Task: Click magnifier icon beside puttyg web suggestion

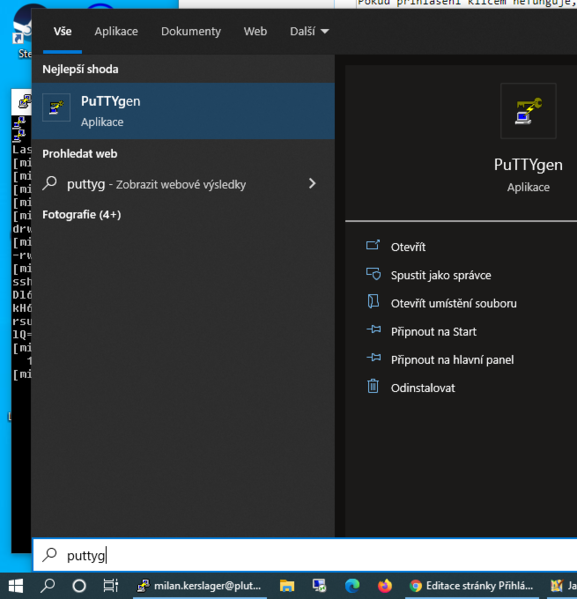Action: (50, 183)
